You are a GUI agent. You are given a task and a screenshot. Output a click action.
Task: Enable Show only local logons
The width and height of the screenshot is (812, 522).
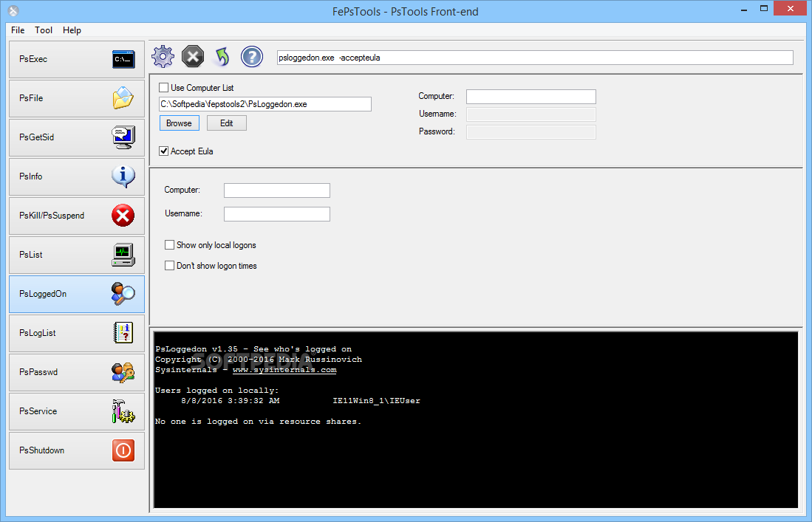coord(169,244)
